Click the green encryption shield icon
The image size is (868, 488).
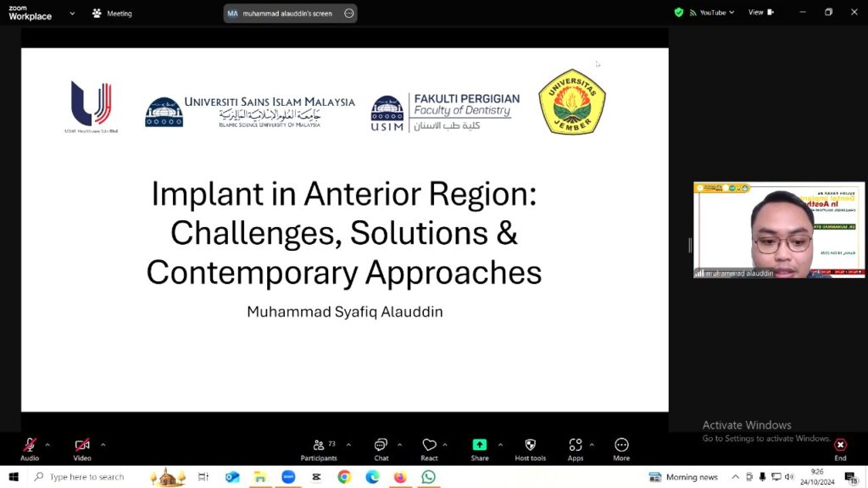pos(679,12)
